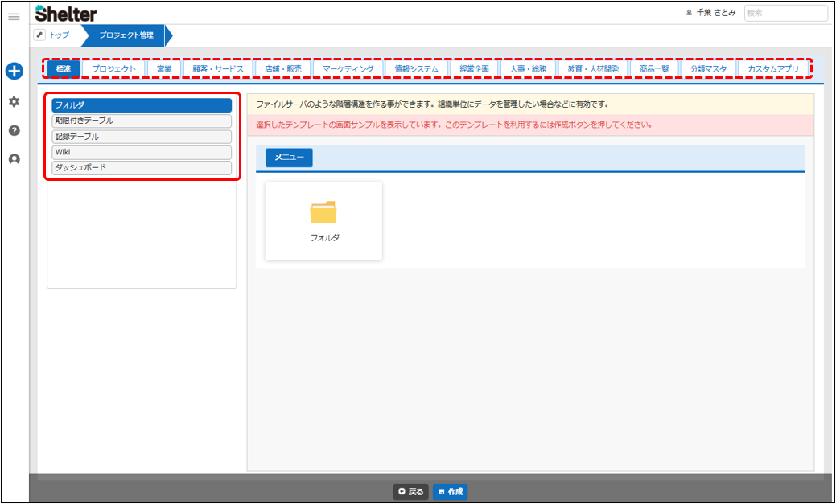
Task: Open the 情報システム tab
Action: [x=417, y=69]
